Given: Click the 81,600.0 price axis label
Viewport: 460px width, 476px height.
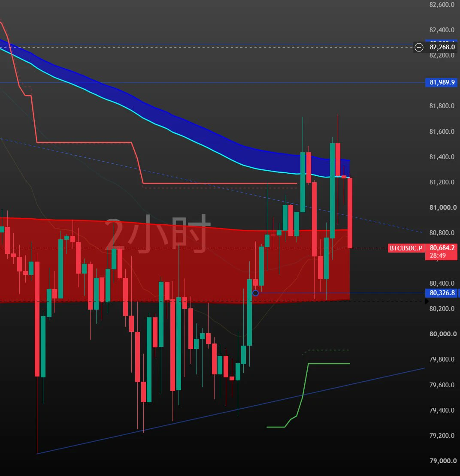Looking at the screenshot, I should (442, 132).
